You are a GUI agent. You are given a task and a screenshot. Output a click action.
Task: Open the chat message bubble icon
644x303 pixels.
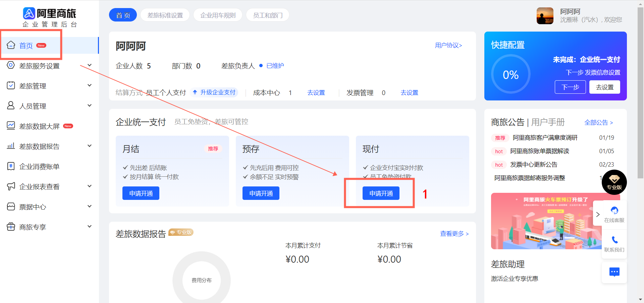[614, 272]
